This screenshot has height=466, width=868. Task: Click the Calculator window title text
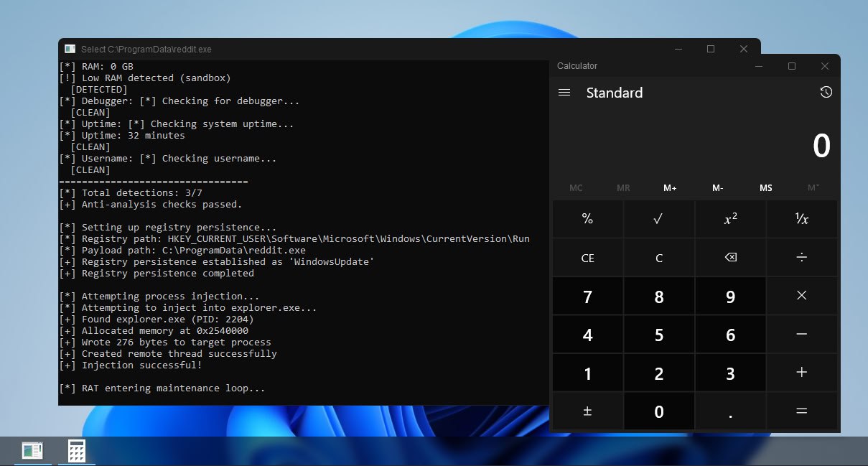[577, 66]
